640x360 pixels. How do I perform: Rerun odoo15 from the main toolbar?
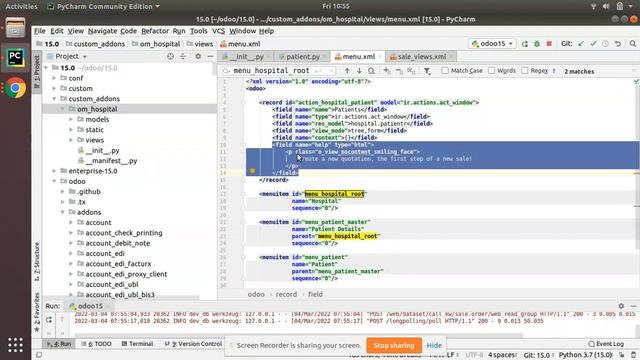click(x=524, y=44)
